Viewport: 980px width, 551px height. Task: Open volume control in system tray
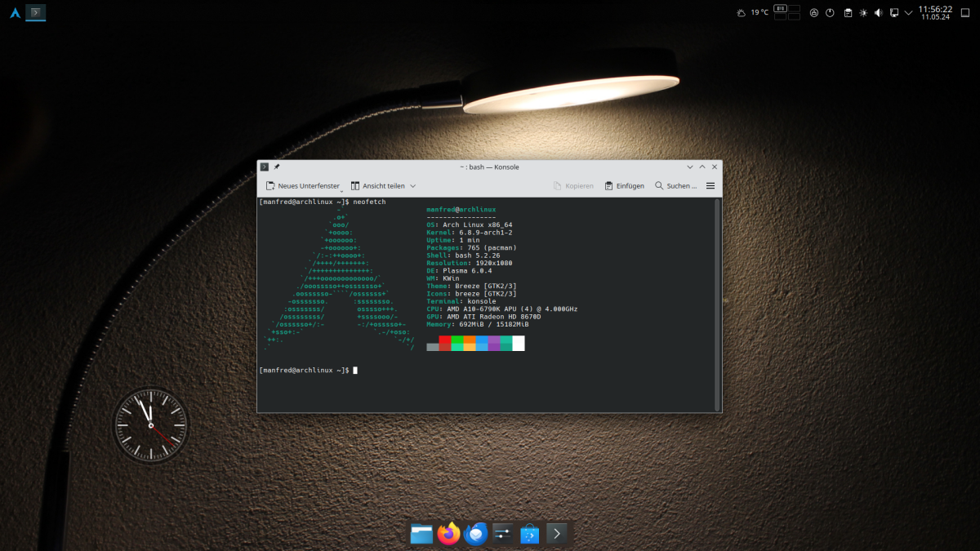pyautogui.click(x=879, y=12)
